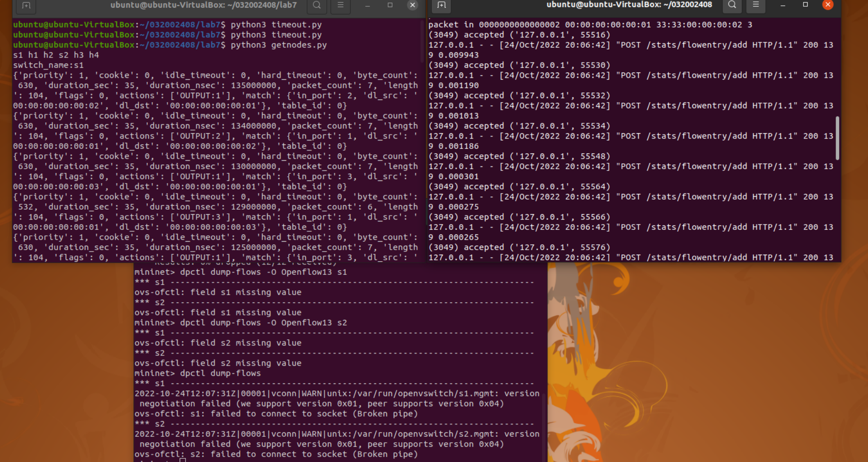This screenshot has width=868, height=462.
Task: Click the accepted connection line with port 55530
Action: (x=519, y=65)
